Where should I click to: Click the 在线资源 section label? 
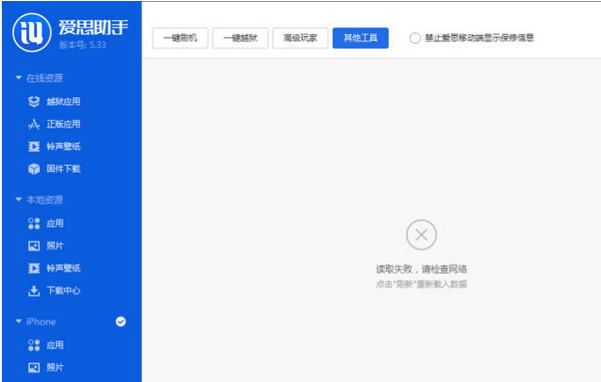pos(44,78)
